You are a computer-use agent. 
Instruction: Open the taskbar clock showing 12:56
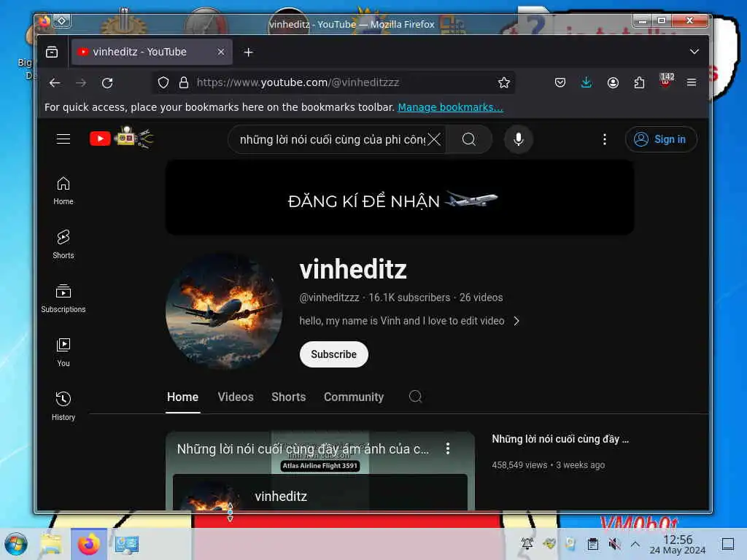tap(678, 544)
